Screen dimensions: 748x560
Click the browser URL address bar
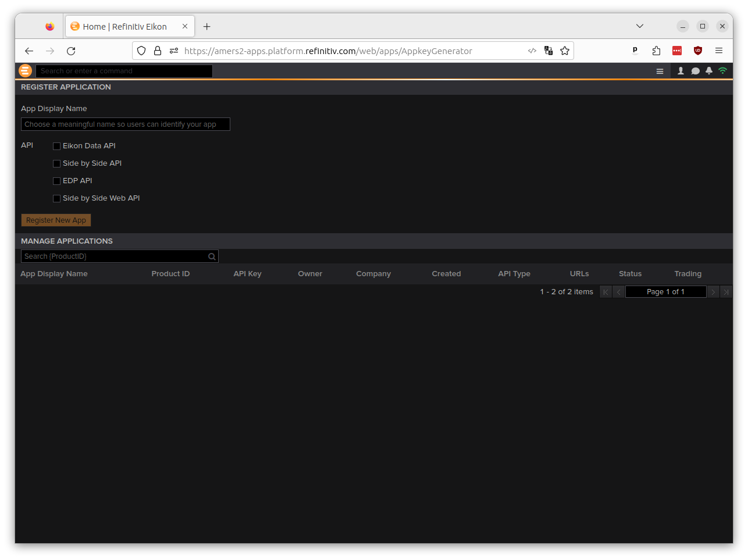tap(352, 51)
